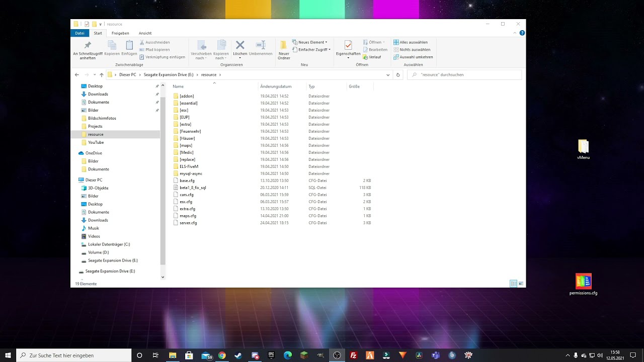Click the Pin to Quick Access icon
The height and width of the screenshot is (362, 644).
(88, 45)
